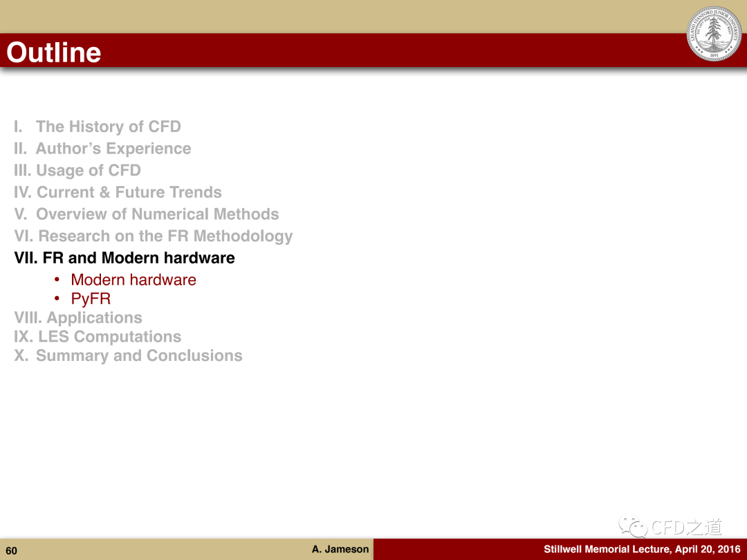Click 'IV. Current & Future Trends' line
747x560 pixels.
(118, 192)
